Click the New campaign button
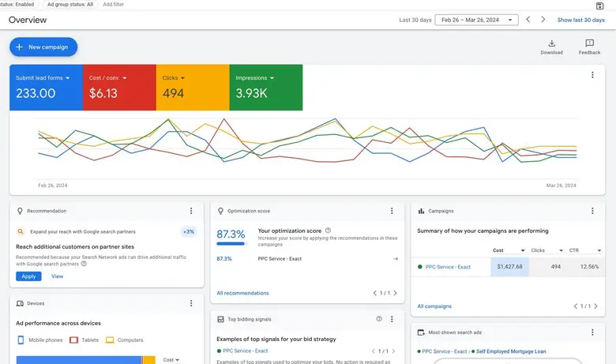Screen dimensions: 616x364 [43, 47]
